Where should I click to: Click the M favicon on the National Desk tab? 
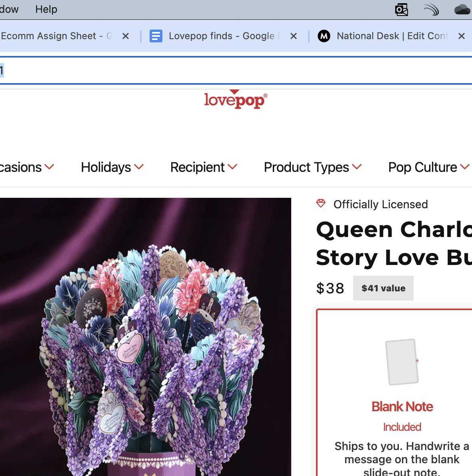(x=324, y=36)
